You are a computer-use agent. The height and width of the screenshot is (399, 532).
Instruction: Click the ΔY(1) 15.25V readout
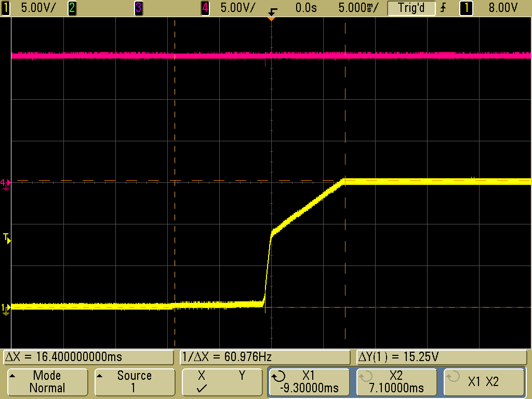[x=442, y=357]
